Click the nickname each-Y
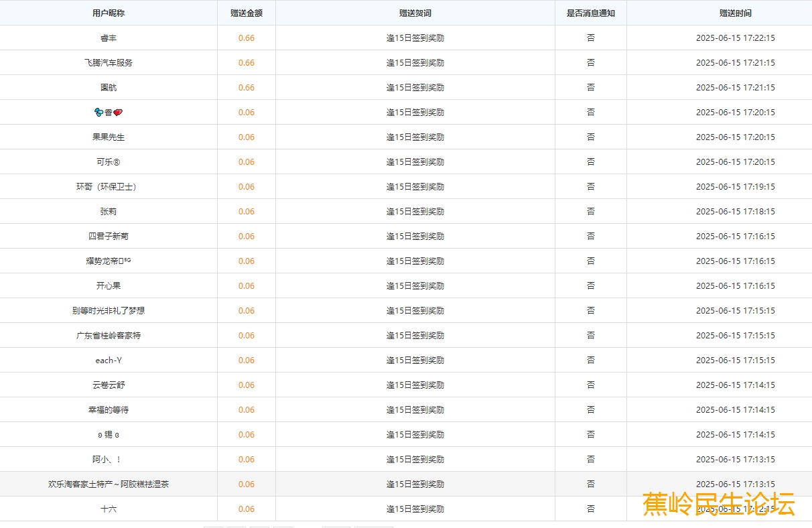The width and height of the screenshot is (812, 528). [109, 360]
